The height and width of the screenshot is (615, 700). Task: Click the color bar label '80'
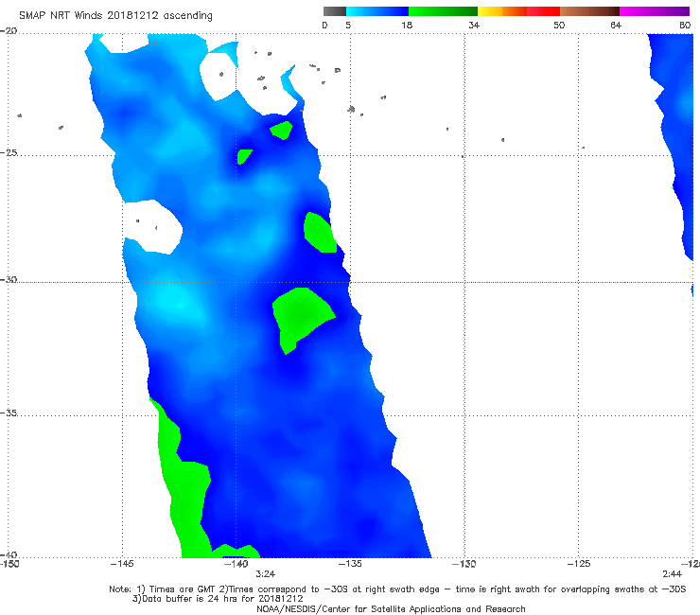pyautogui.click(x=685, y=25)
